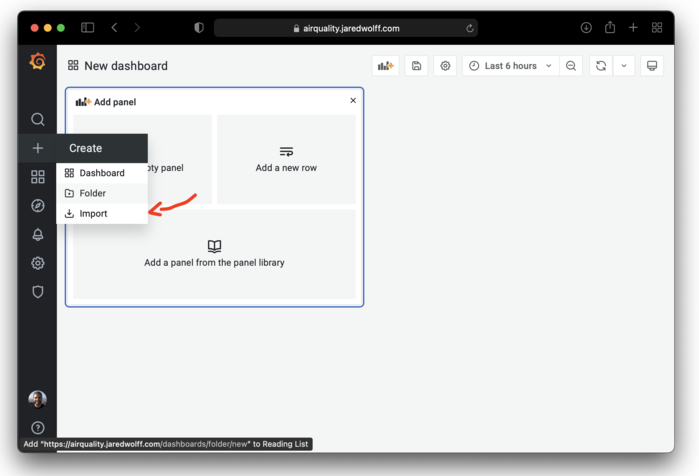
Task: Close the Add panel widget
Action: pos(353,101)
